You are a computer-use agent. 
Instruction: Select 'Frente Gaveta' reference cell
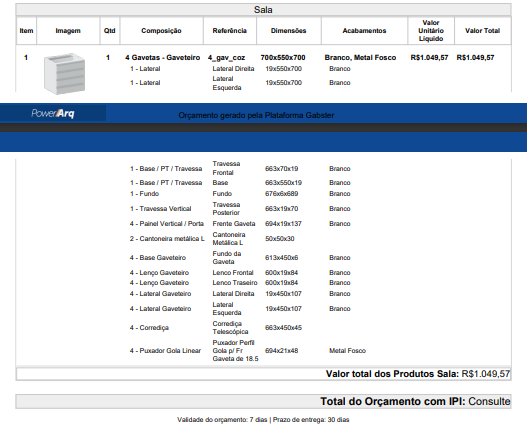point(234,224)
